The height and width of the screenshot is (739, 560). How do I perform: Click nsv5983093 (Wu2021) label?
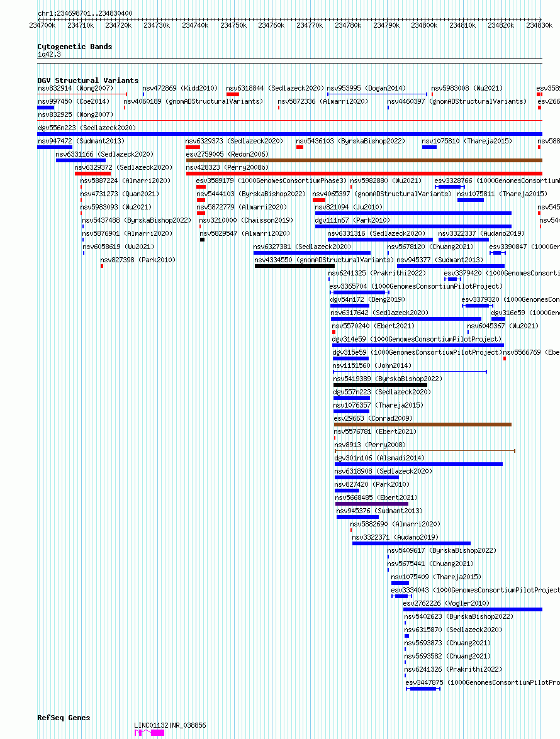116,207
